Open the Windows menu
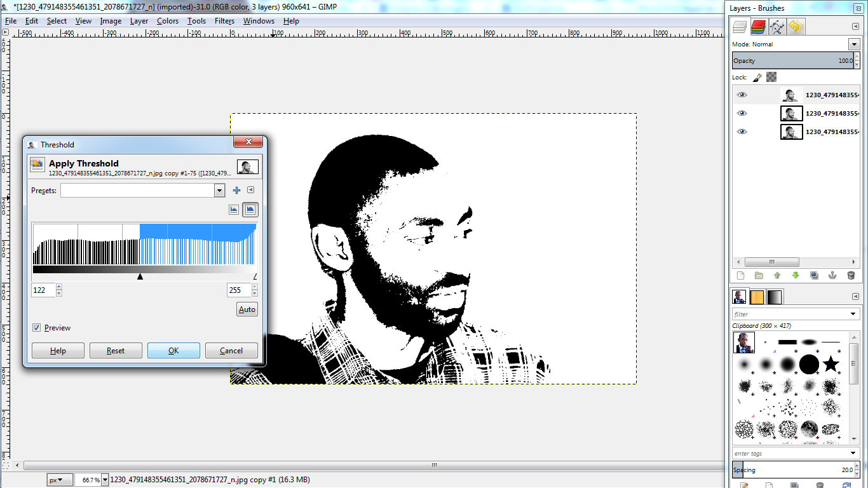 [x=259, y=21]
